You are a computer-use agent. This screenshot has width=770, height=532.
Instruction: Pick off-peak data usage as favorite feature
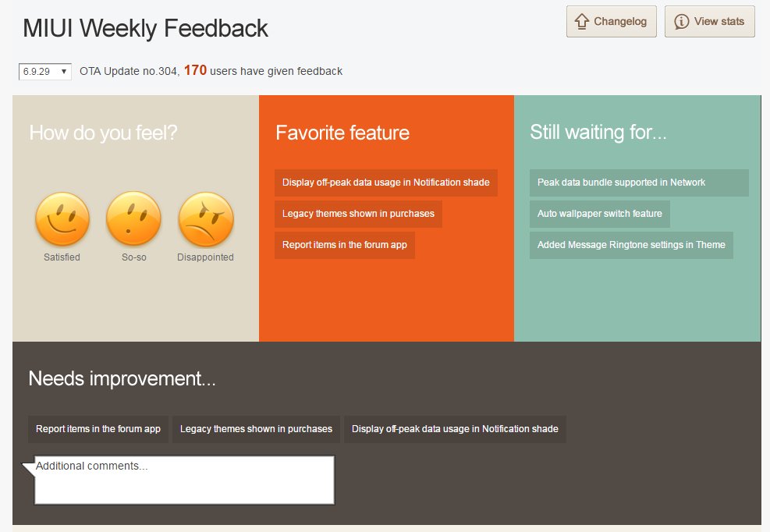coord(386,183)
